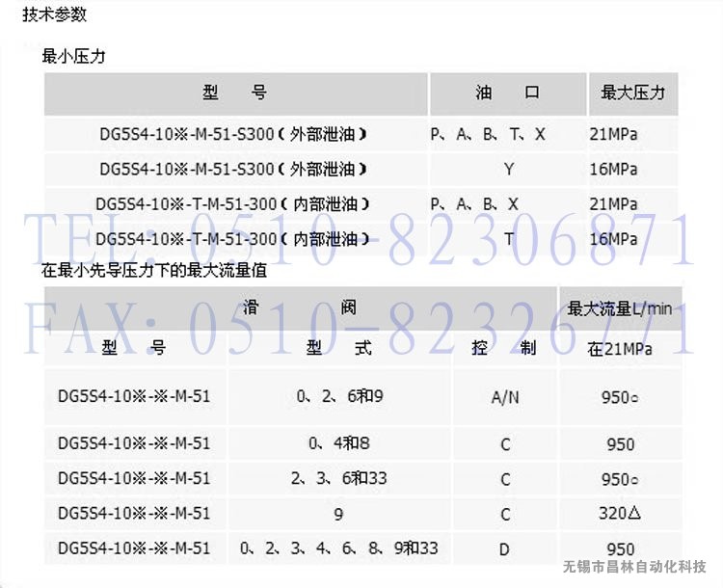Select the 320△ flow value
Viewport: 723px width, 588px height.
(x=620, y=514)
